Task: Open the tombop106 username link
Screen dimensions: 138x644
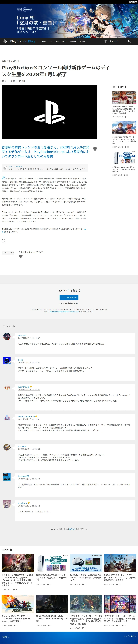Action: [x=24, y=476]
